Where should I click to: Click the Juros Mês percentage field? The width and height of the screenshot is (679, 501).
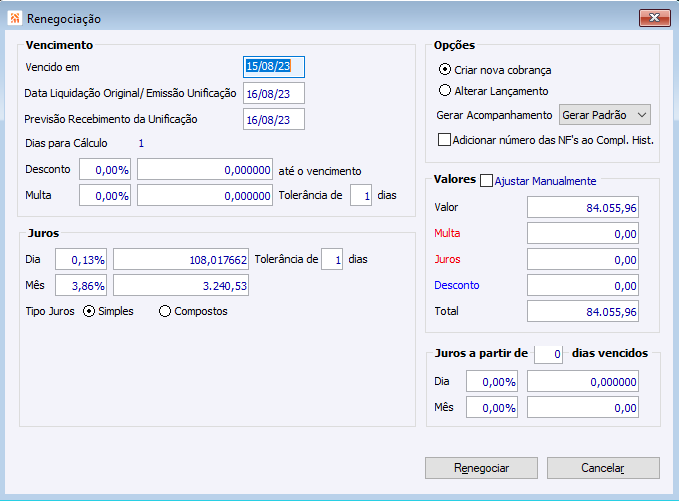coord(82,286)
